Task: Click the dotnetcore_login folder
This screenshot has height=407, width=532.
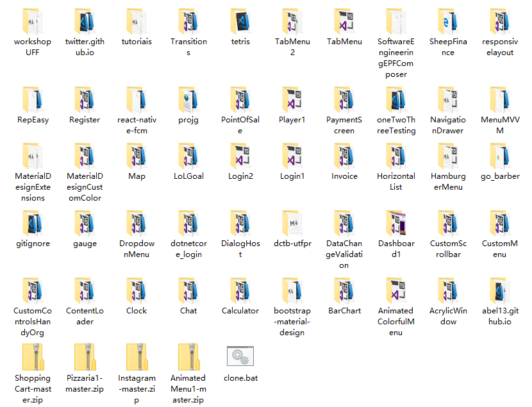Action: click(188, 223)
